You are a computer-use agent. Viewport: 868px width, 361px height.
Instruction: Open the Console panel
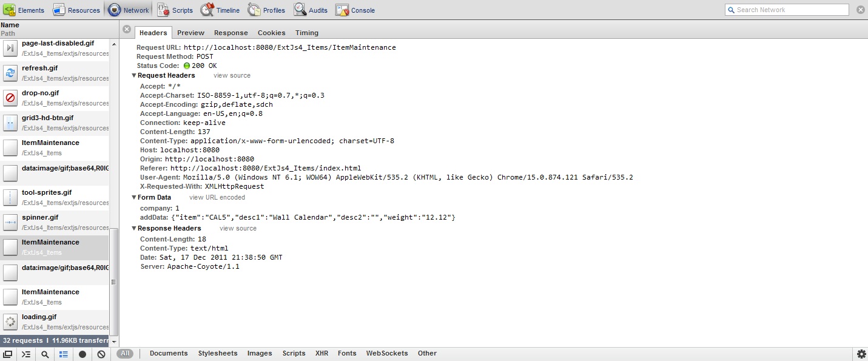click(x=355, y=10)
